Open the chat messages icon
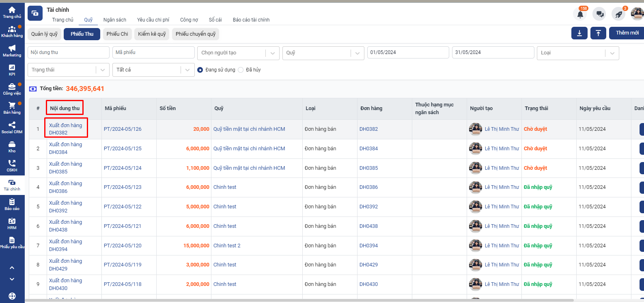The width and height of the screenshot is (644, 303). point(599,14)
